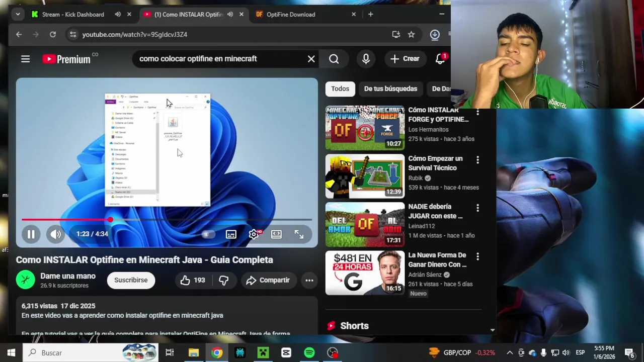Pause the YouTube video
This screenshot has height=362, width=644.
(31, 234)
